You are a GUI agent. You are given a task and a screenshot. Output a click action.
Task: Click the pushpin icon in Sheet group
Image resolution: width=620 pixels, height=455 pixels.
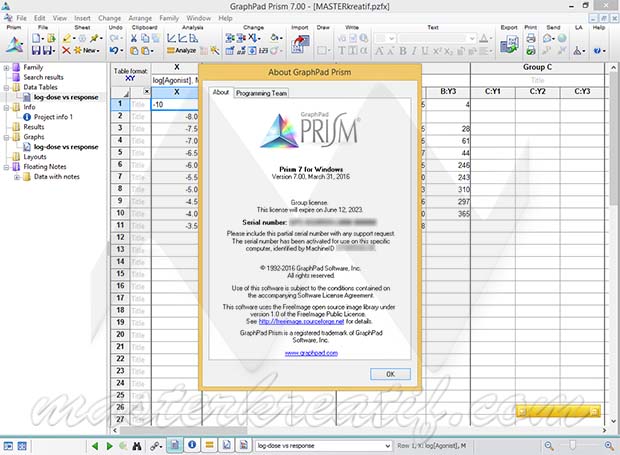coord(94,38)
